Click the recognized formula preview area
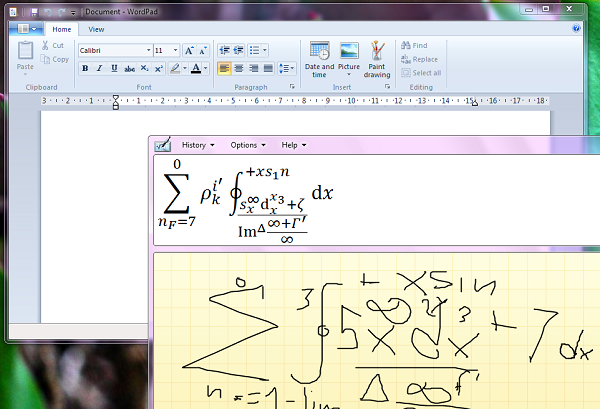 [377, 200]
